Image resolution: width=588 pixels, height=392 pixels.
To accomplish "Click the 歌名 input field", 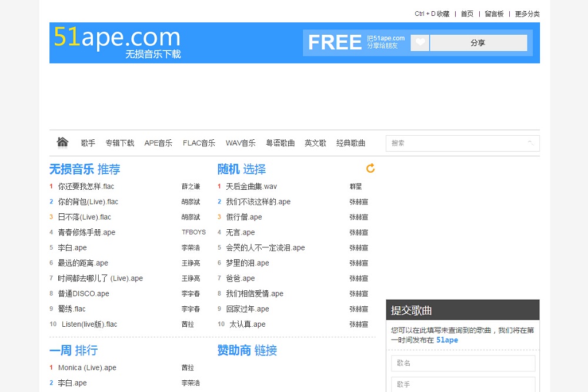I will point(463,363).
